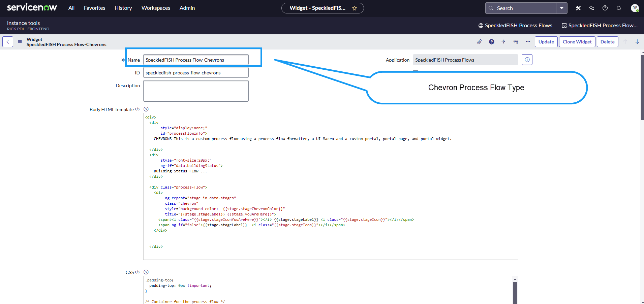Open the Workspaces menu
The image size is (644, 304).
click(156, 8)
